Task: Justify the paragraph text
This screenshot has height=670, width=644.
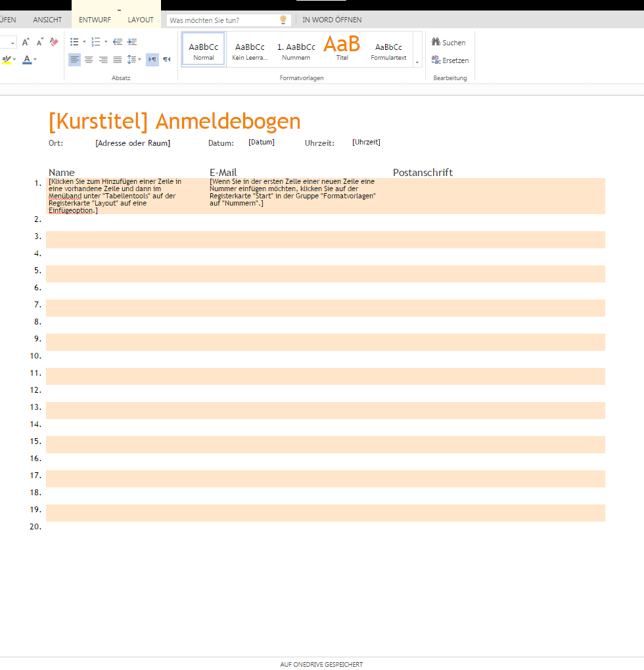Action: (x=118, y=60)
